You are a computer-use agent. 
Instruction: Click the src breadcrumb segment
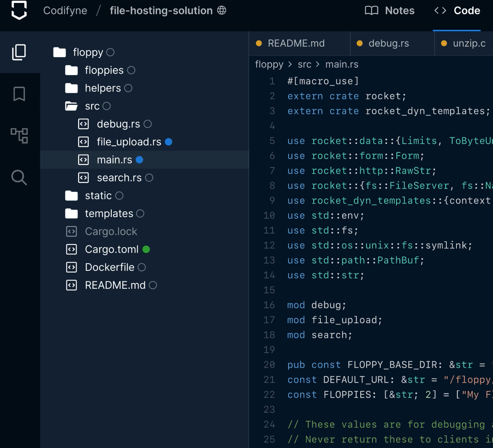pos(304,64)
